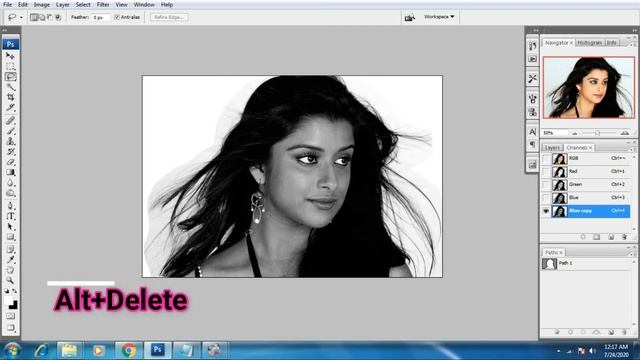Select the Crop tool

pyautogui.click(x=10, y=97)
